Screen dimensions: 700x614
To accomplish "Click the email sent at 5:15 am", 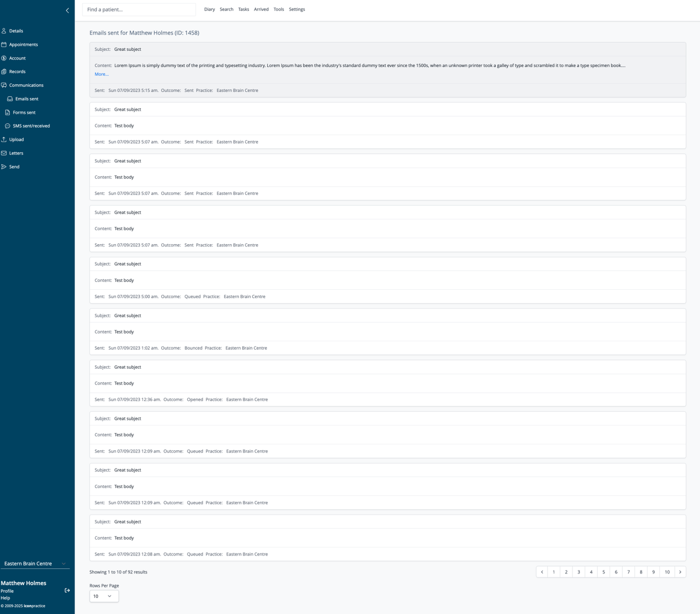I will click(x=387, y=70).
